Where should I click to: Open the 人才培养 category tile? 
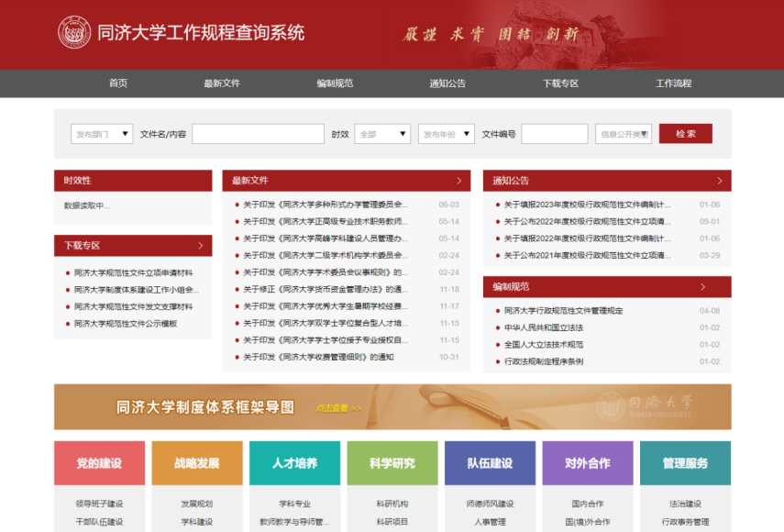[295, 463]
